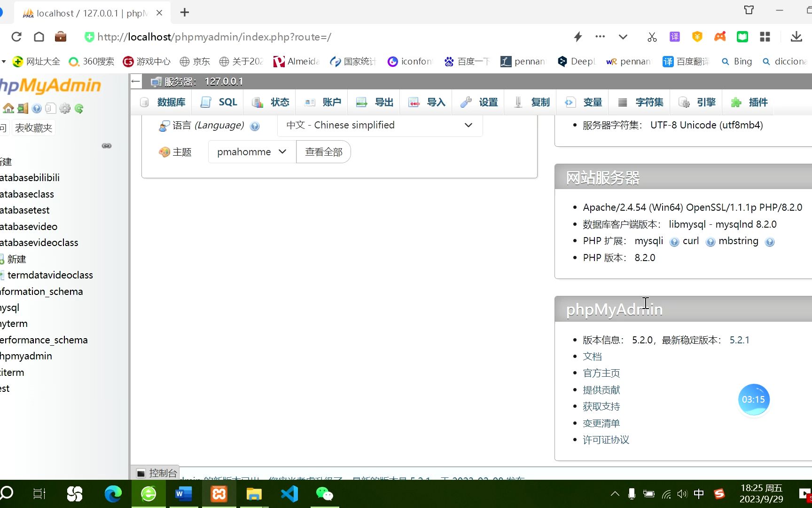Open a new browser tab
The image size is (812, 508).
(x=185, y=13)
